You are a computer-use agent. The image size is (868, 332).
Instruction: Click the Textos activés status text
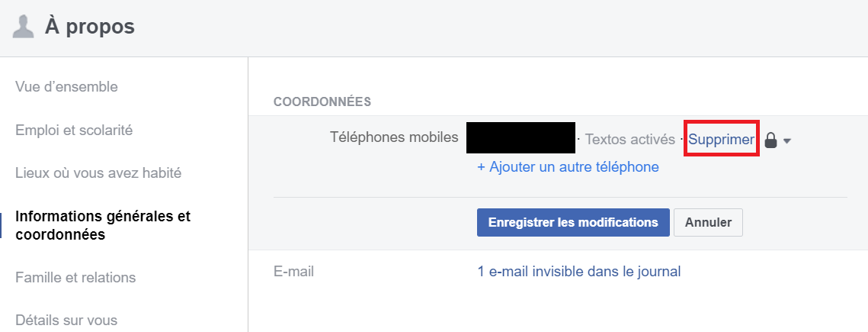click(x=630, y=140)
